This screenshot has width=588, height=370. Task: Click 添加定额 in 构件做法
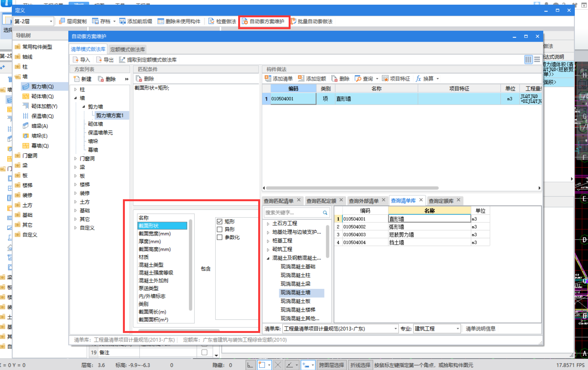click(x=312, y=79)
